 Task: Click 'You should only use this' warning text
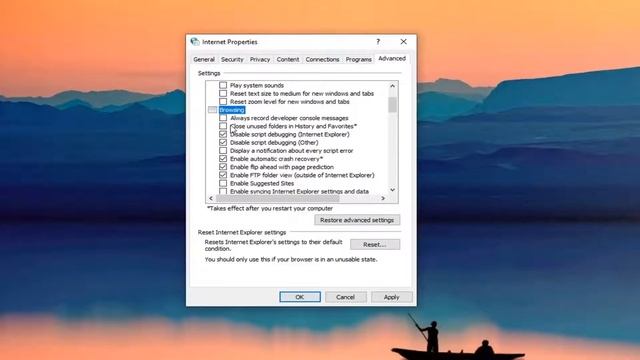pyautogui.click(x=291, y=259)
